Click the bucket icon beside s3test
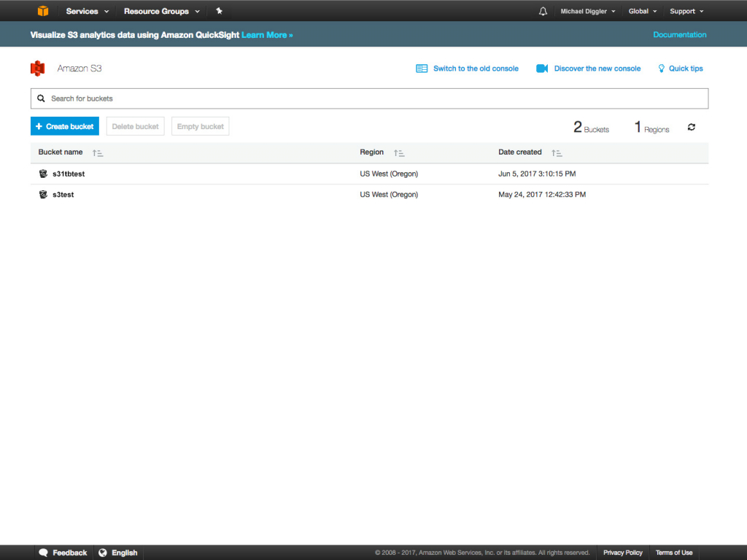747x560 pixels. click(x=43, y=195)
